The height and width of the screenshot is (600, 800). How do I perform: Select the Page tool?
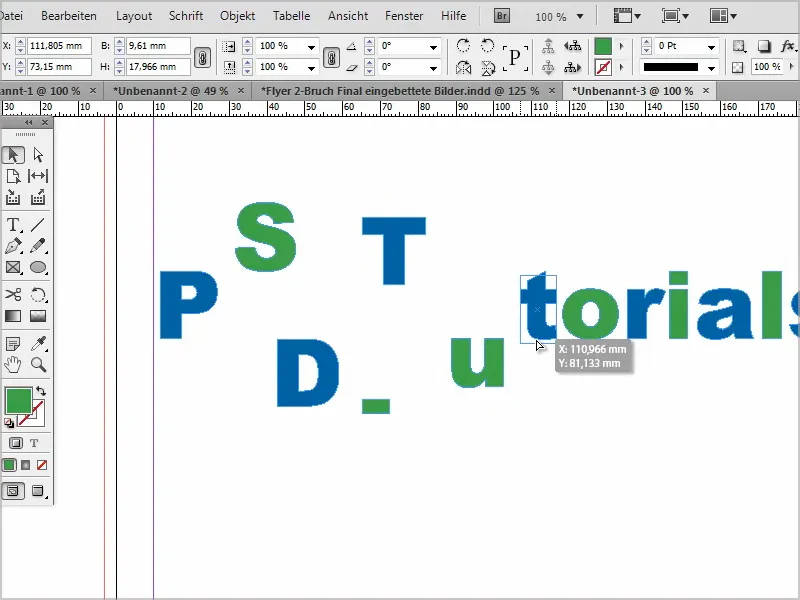coord(13,176)
